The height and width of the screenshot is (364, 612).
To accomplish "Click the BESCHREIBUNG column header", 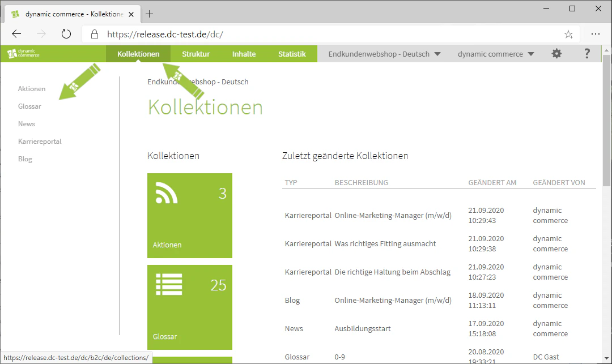I will [361, 182].
